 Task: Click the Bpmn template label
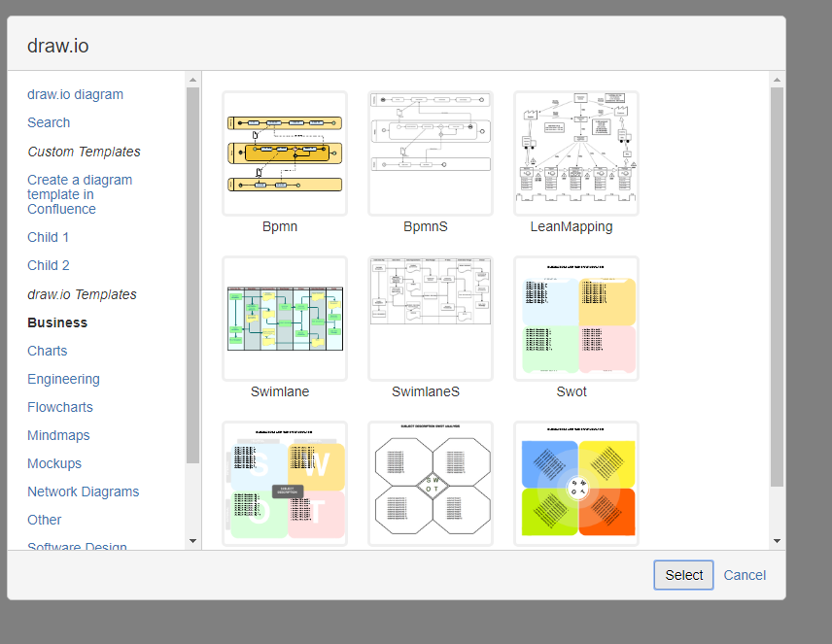[x=280, y=226]
